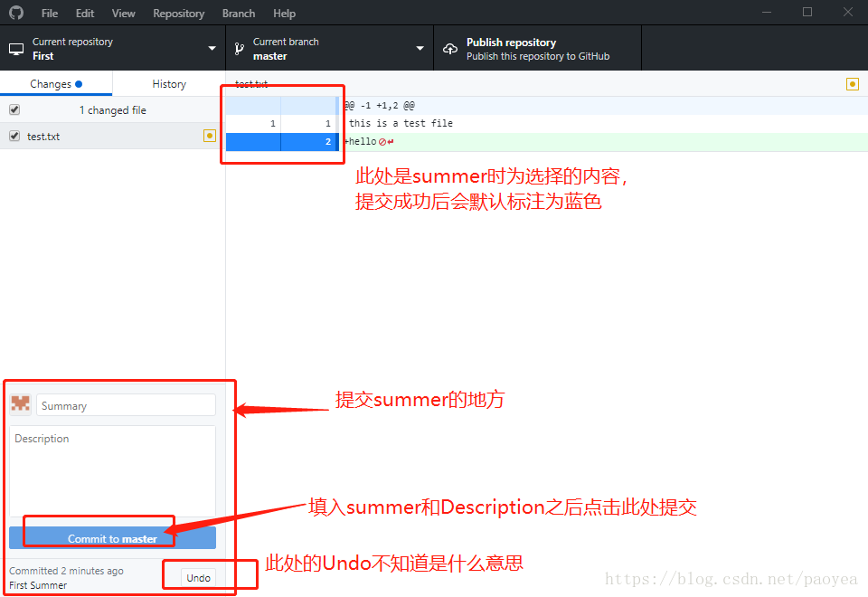Image resolution: width=868 pixels, height=597 pixels.
Task: Click the modified status icon next to test.txt
Action: coord(209,136)
